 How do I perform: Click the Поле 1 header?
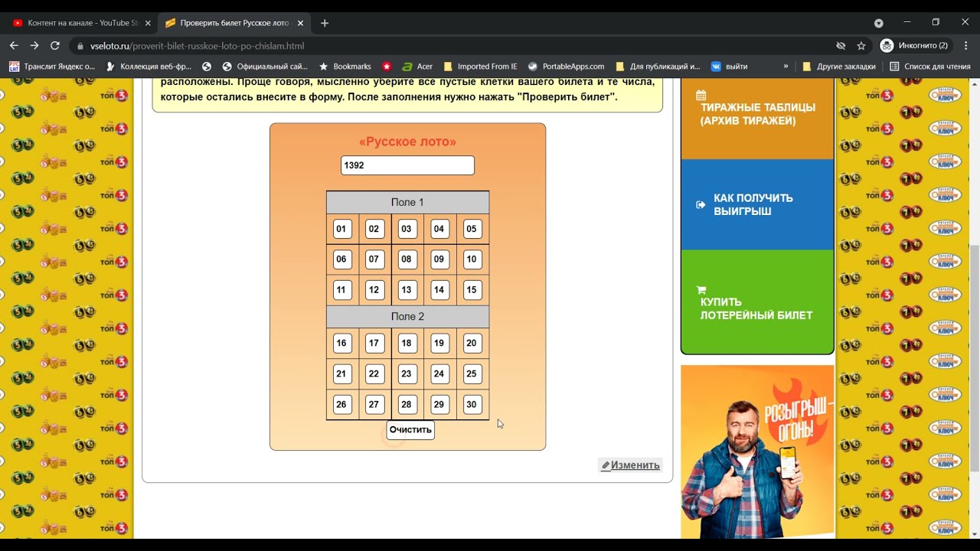click(407, 203)
